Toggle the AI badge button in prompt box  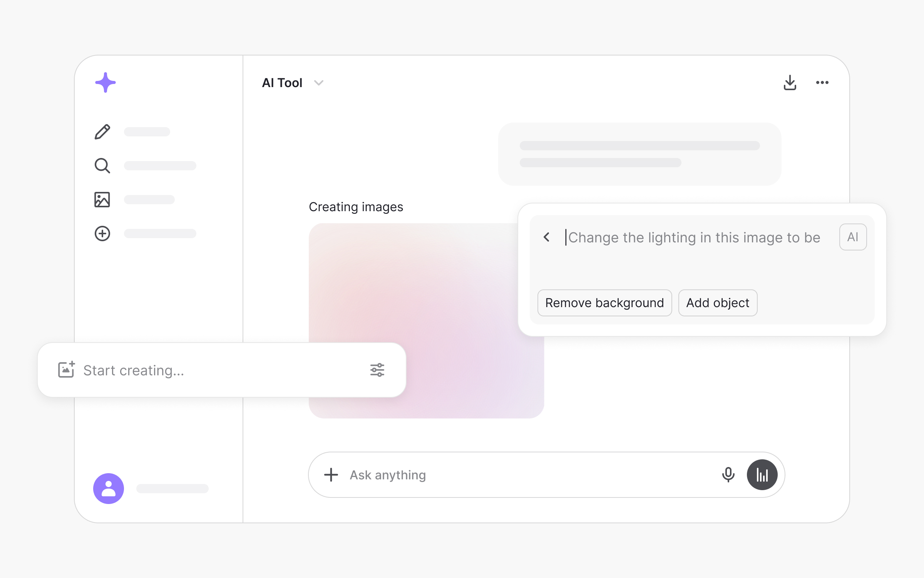[x=853, y=237]
